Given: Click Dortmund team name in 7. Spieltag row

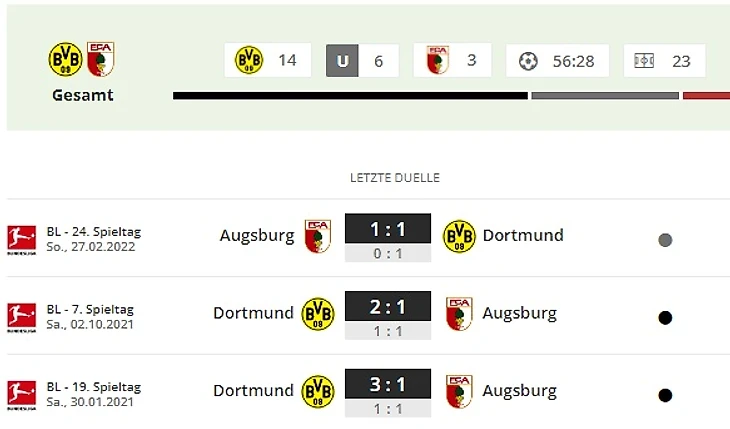Looking at the screenshot, I should 253,313.
